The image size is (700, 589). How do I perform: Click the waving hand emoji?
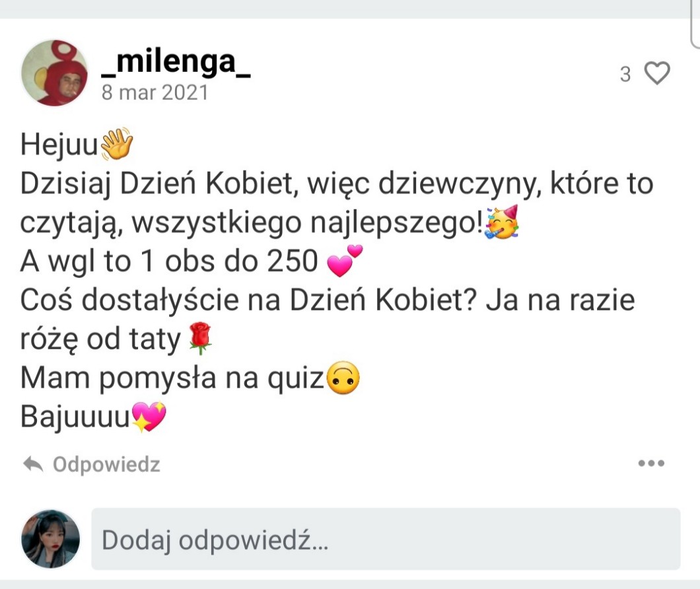click(x=116, y=144)
